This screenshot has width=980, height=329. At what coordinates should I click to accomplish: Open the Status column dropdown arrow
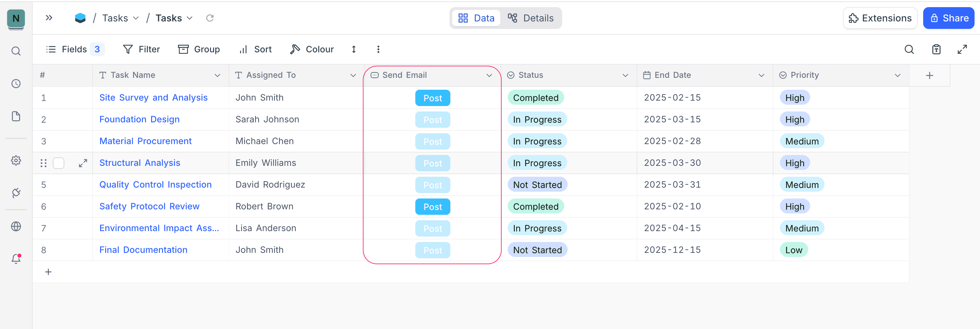pos(625,75)
